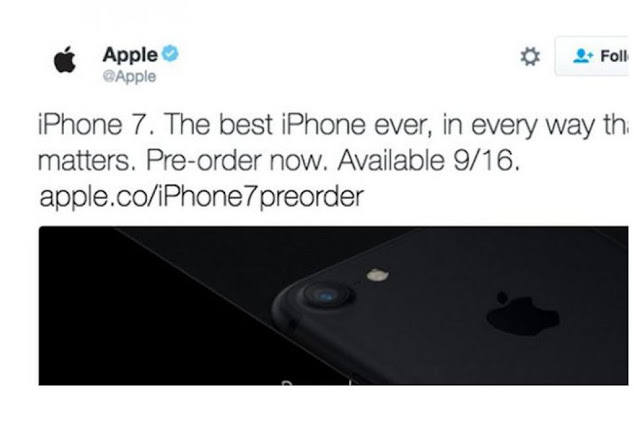The width and height of the screenshot is (640, 422).
Task: Click the Apple logo on iPhone's back
Action: (522, 313)
